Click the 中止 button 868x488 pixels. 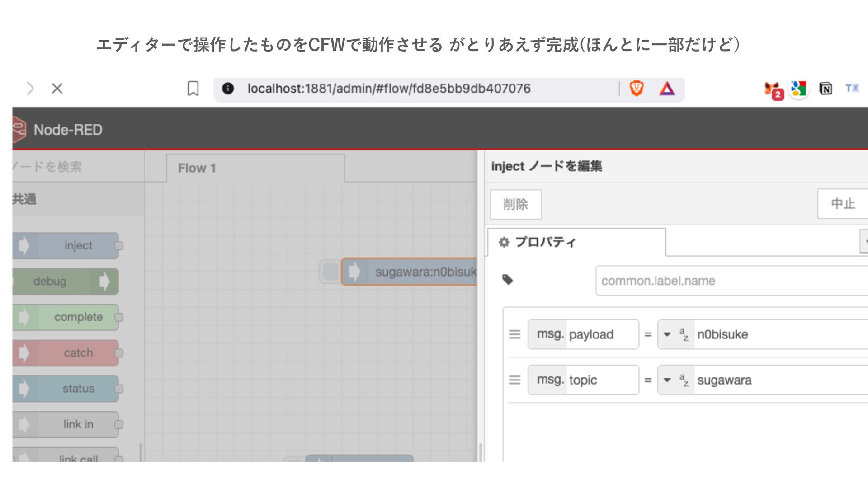(x=843, y=204)
